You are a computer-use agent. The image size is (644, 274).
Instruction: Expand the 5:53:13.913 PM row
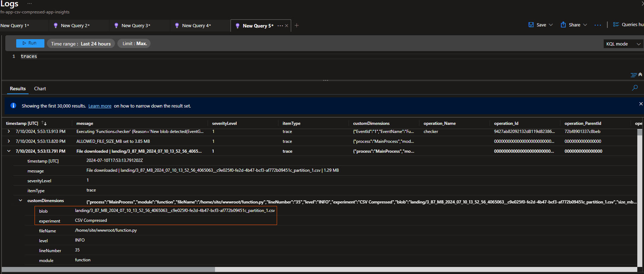[9, 131]
